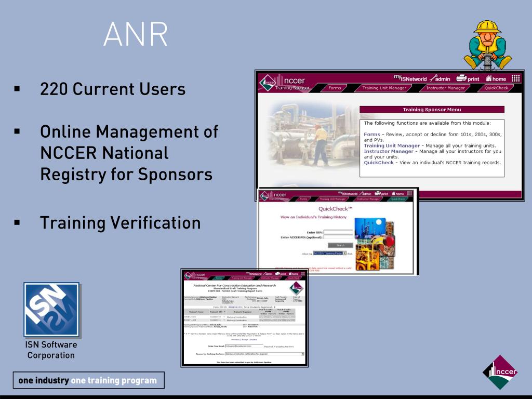Click the print icon in Training Sponsor window
This screenshot has height=399, width=532.
(x=468, y=79)
